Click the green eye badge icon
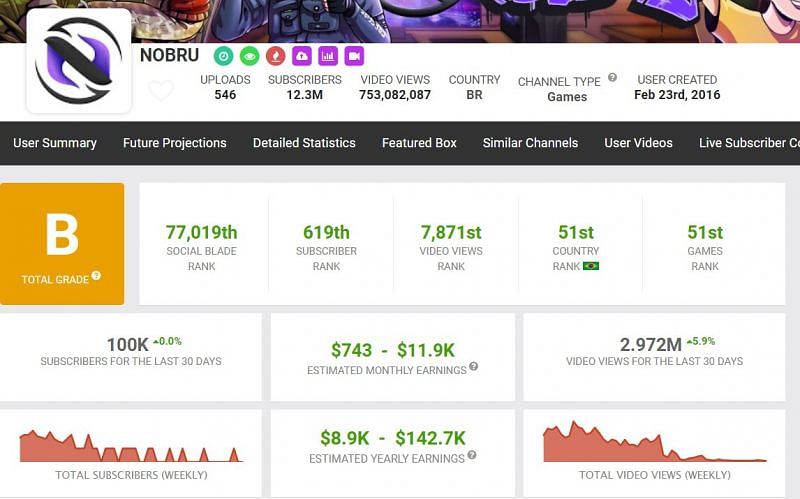The height and width of the screenshot is (499, 800). click(x=251, y=56)
